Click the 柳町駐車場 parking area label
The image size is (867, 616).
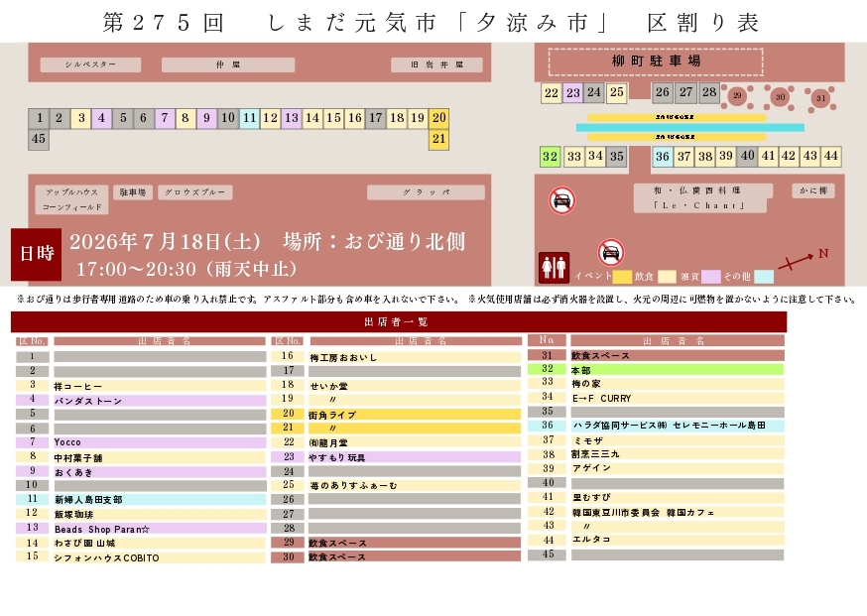click(656, 61)
